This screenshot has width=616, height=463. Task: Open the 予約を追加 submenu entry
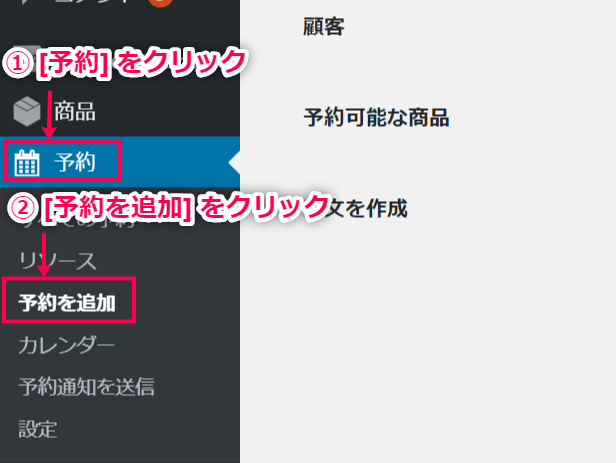pos(67,303)
